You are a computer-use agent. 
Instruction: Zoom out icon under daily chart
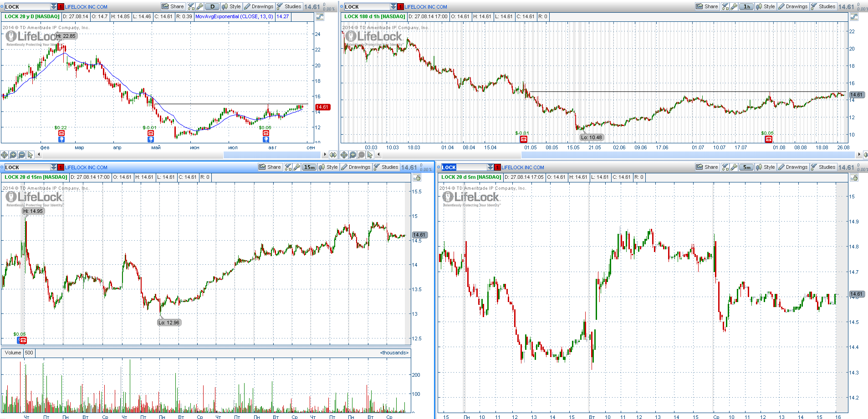pos(22,155)
